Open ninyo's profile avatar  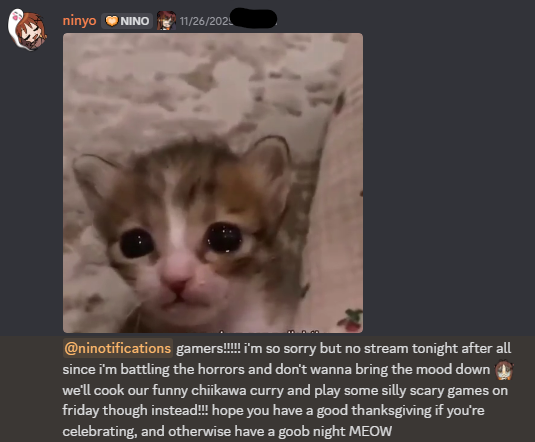tap(27, 30)
